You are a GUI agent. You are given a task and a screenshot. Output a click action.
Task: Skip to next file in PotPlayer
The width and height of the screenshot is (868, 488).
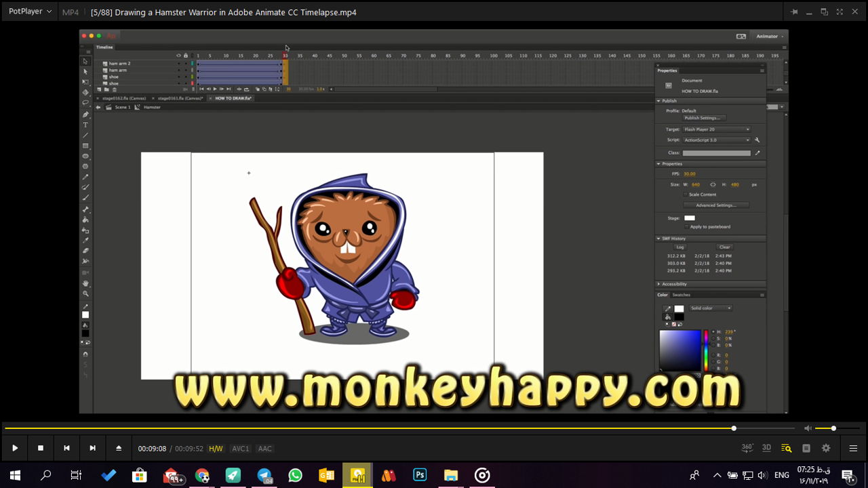click(x=92, y=448)
